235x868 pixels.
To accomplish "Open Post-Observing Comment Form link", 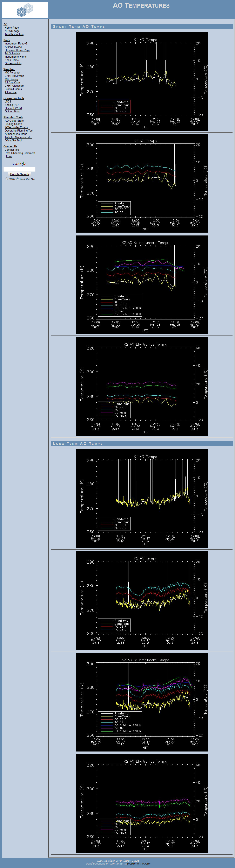I will (x=20, y=155).
